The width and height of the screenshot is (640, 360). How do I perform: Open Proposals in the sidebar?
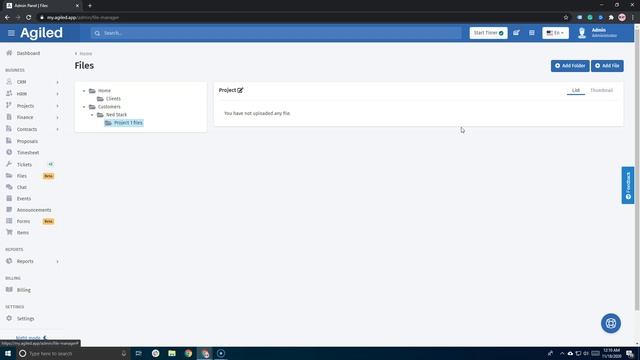tap(27, 141)
